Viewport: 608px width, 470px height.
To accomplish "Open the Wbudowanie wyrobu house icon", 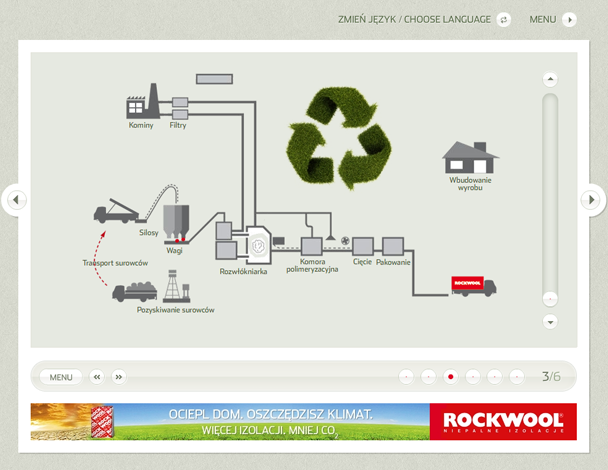I will tap(469, 157).
